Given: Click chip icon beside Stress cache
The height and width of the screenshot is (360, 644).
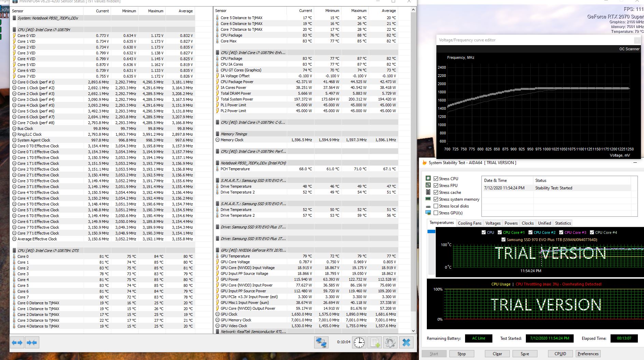Looking at the screenshot, I should (428, 192).
